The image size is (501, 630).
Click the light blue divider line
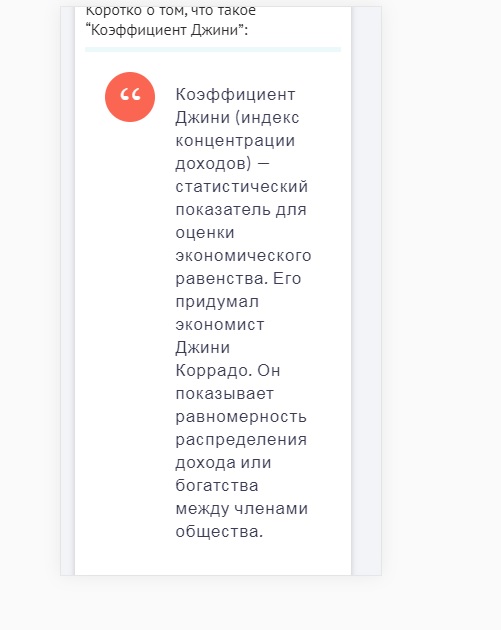(213, 49)
